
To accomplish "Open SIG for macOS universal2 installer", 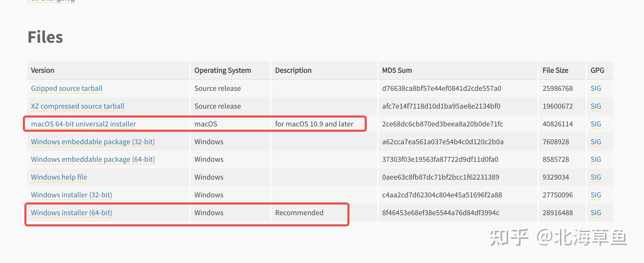I will click(596, 124).
